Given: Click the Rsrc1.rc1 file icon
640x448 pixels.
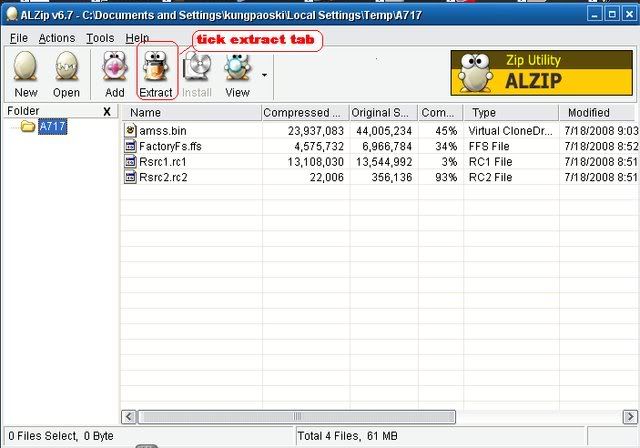Looking at the screenshot, I should [130, 162].
